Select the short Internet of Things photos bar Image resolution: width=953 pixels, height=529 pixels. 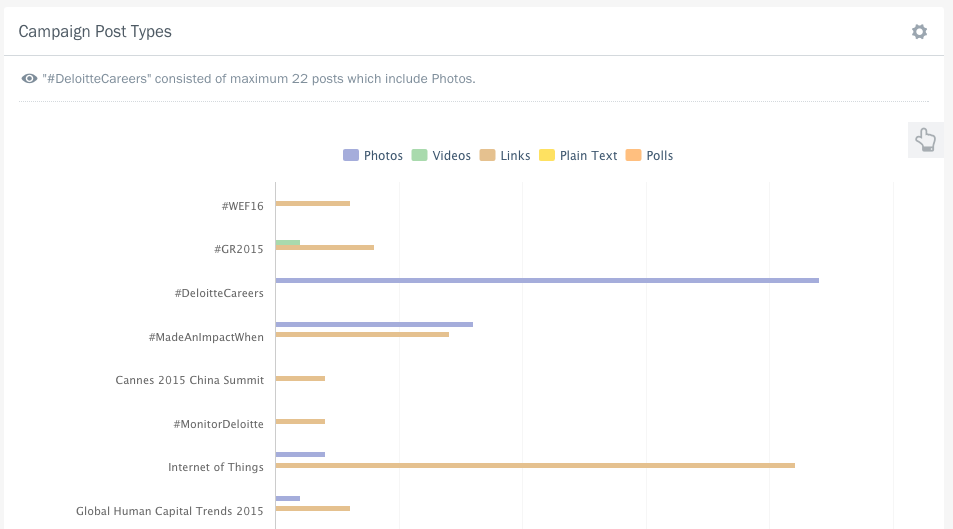pos(300,454)
